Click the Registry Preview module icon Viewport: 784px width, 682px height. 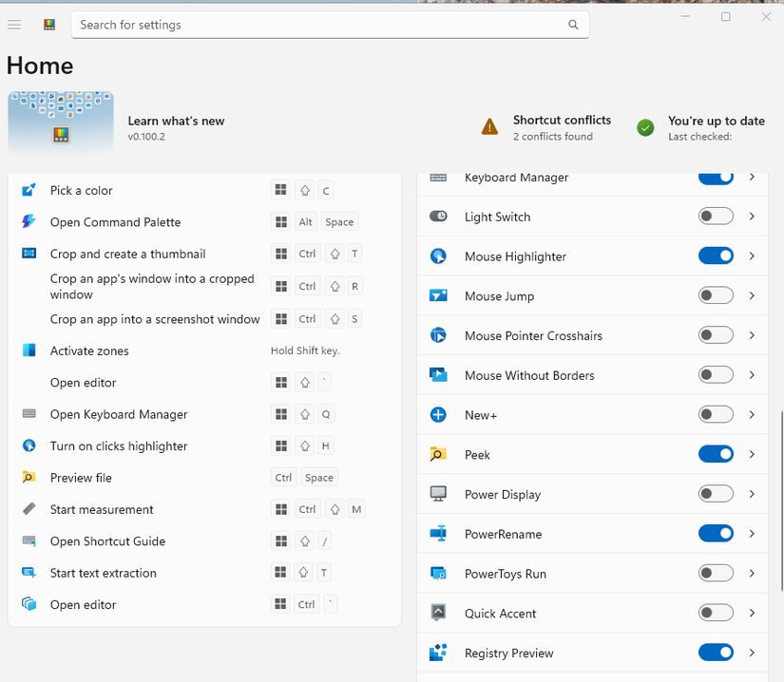[438, 652]
